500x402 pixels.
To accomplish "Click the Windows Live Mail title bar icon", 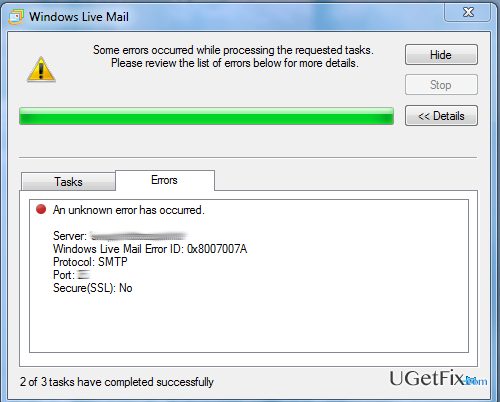I will (16, 17).
